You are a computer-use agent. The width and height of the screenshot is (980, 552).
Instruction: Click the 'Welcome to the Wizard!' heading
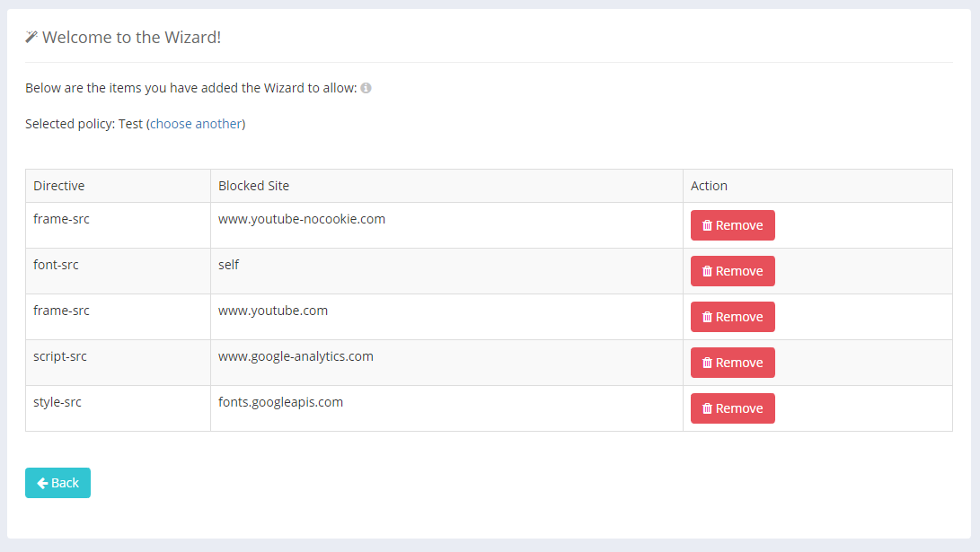click(x=131, y=37)
